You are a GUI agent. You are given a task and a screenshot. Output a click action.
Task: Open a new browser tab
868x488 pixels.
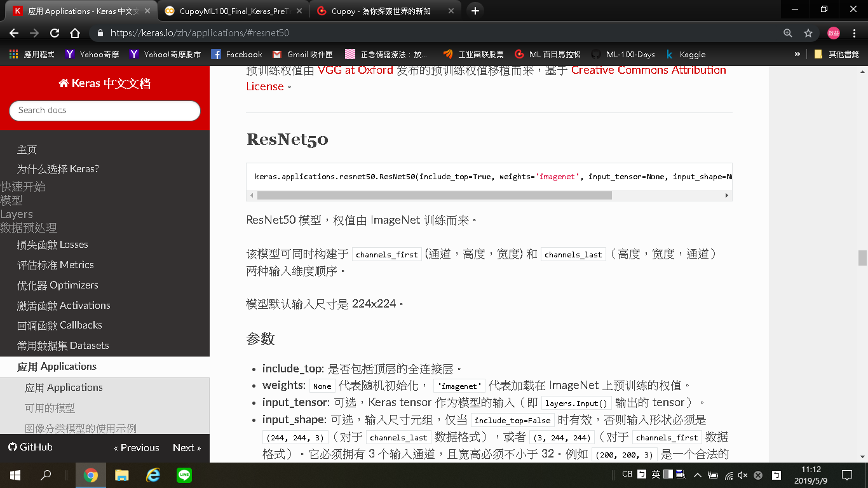pos(475,11)
